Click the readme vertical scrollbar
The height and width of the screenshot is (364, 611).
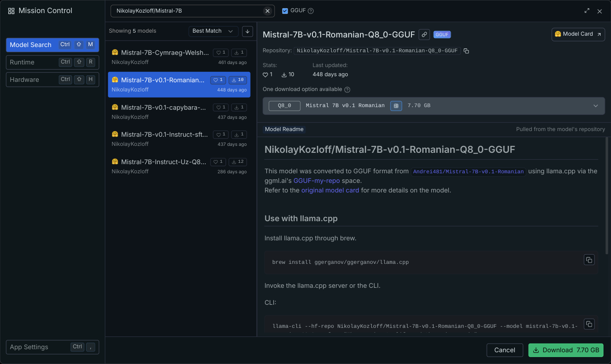(x=607, y=196)
